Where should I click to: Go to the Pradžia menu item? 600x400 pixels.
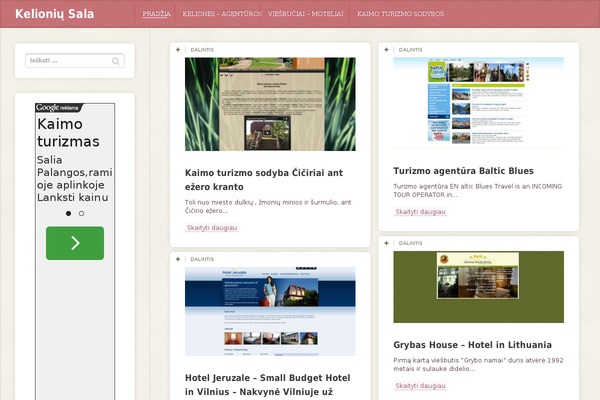click(156, 14)
